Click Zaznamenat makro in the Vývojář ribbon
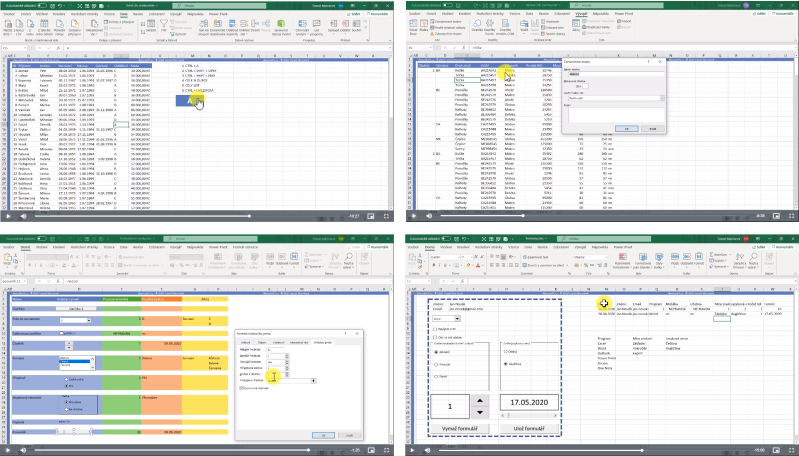The height and width of the screenshot is (456, 799). click(x=446, y=22)
